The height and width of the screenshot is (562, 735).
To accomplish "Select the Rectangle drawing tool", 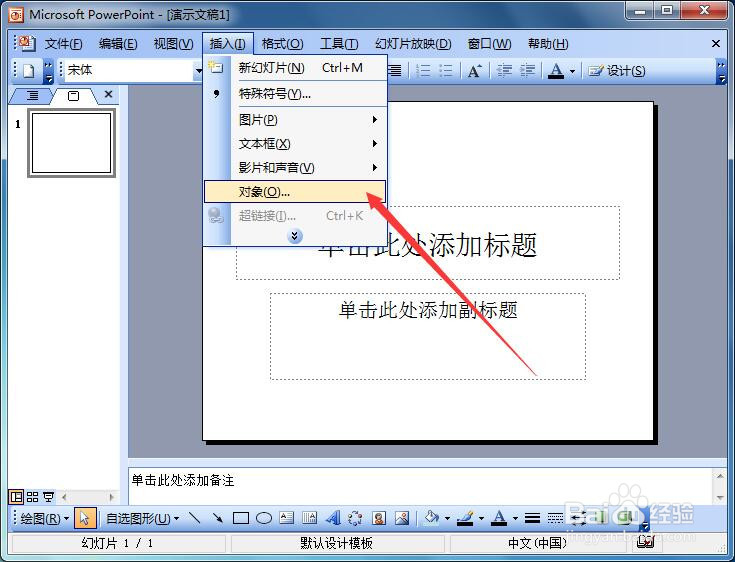I will coord(241,518).
